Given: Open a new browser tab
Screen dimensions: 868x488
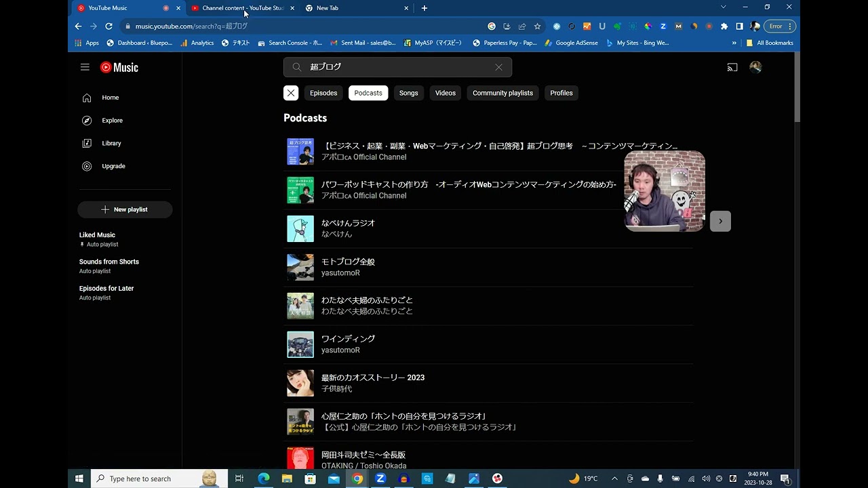Looking at the screenshot, I should [425, 8].
